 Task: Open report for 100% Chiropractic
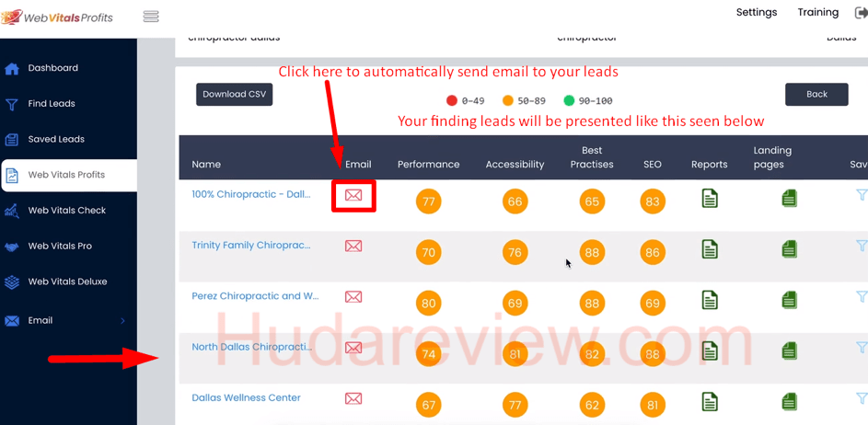click(x=710, y=198)
